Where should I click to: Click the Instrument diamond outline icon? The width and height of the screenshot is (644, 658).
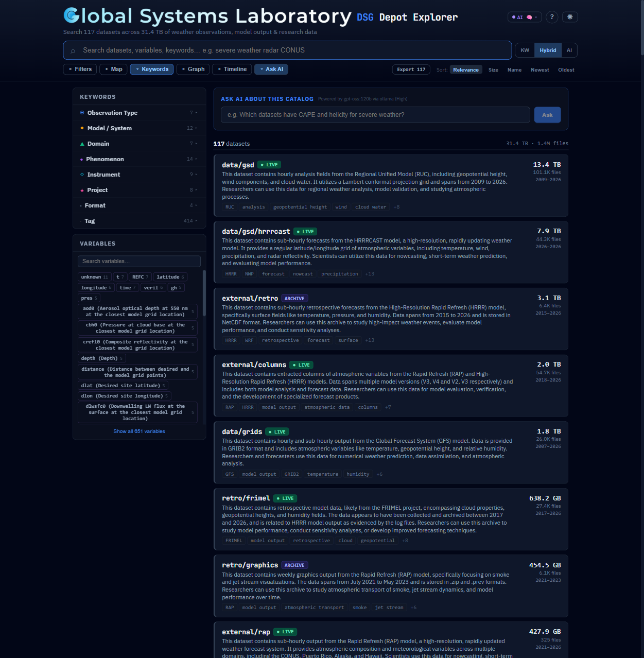pos(82,175)
